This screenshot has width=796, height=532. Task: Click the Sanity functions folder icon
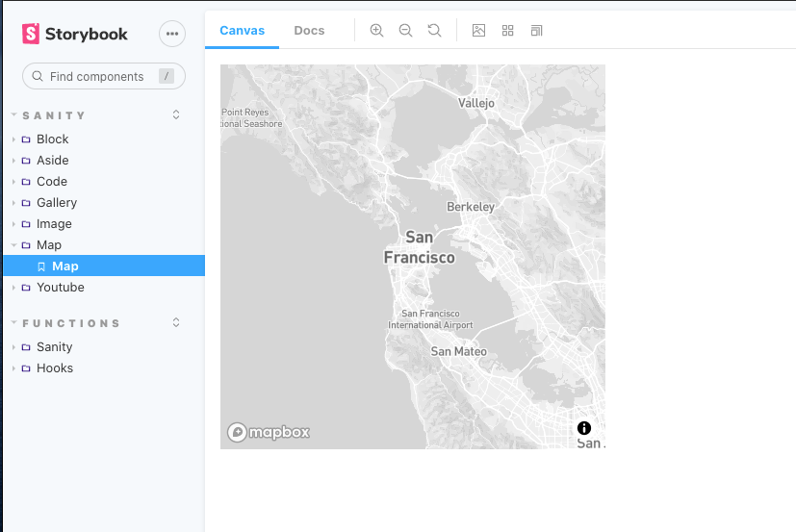coord(26,347)
